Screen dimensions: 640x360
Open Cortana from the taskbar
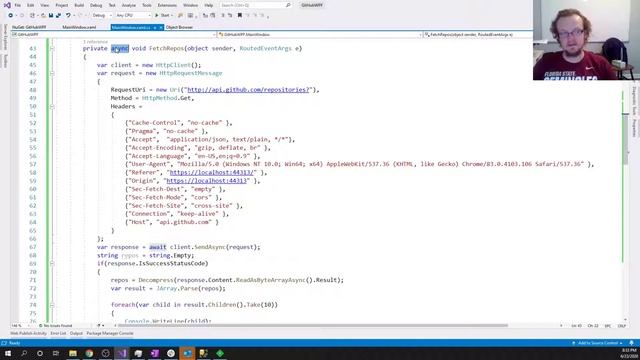point(40,353)
